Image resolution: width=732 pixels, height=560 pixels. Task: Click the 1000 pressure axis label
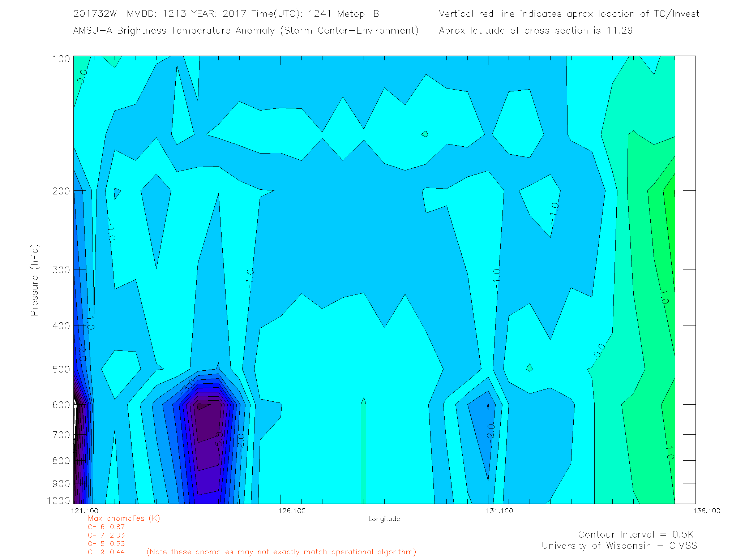pos(58,500)
